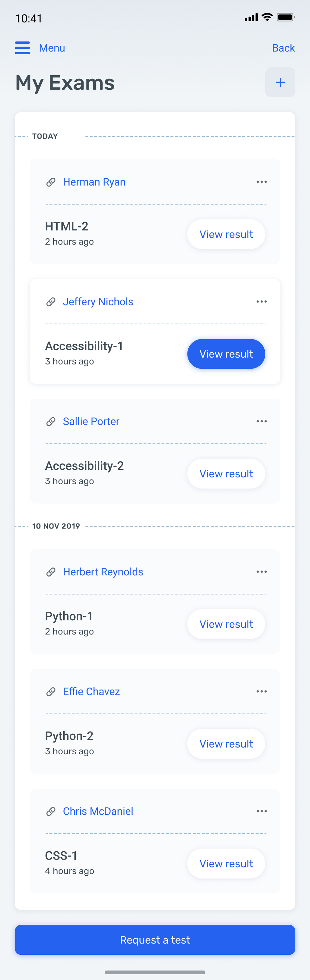View result for Accessibility-1 exam

point(226,354)
